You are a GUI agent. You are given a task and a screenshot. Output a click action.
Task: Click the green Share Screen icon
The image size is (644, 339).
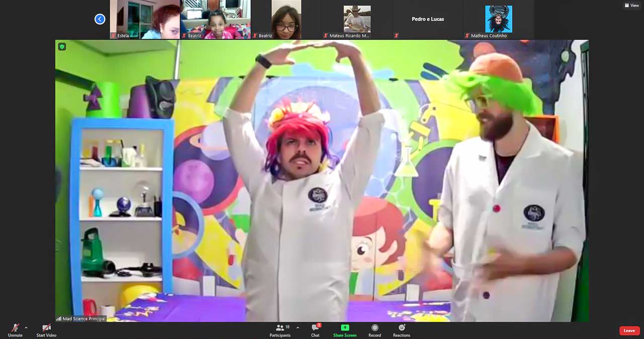click(x=345, y=327)
